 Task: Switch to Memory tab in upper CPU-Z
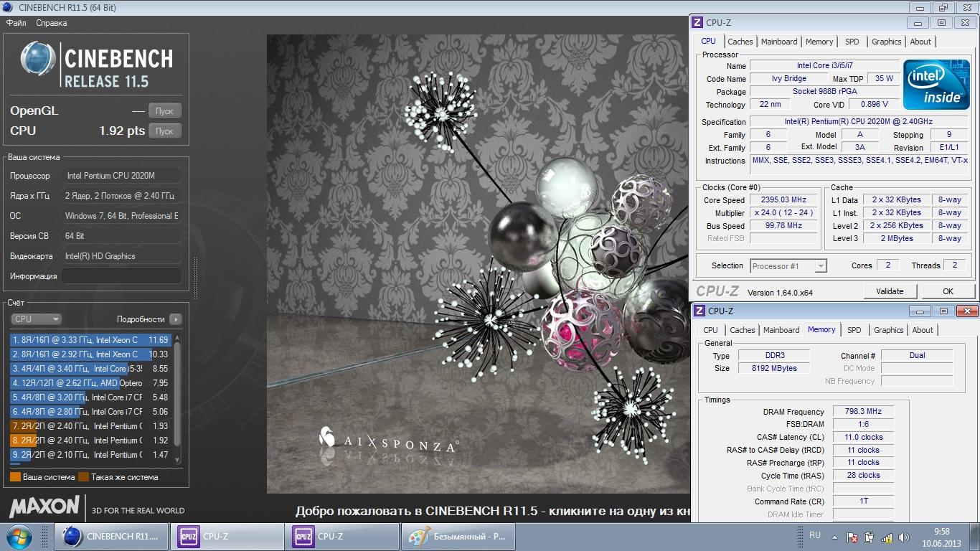pos(819,42)
